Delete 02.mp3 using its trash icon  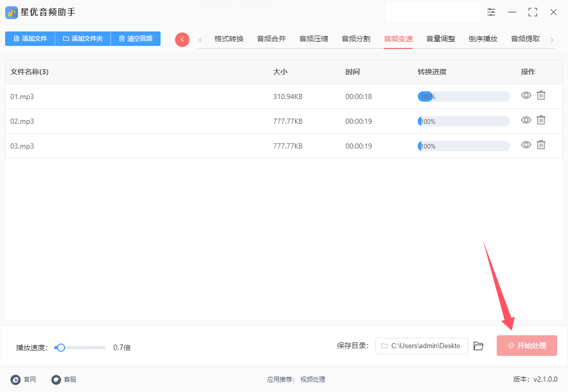coord(541,120)
